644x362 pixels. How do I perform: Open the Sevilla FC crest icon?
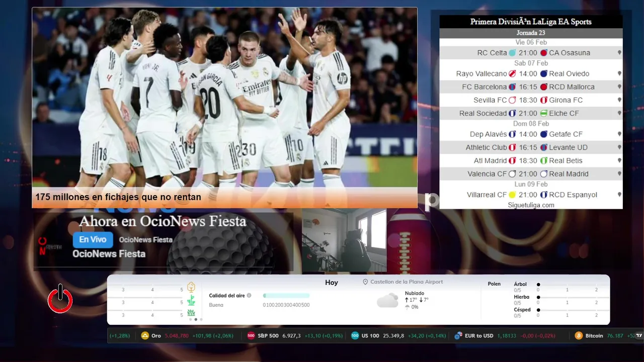tap(512, 100)
